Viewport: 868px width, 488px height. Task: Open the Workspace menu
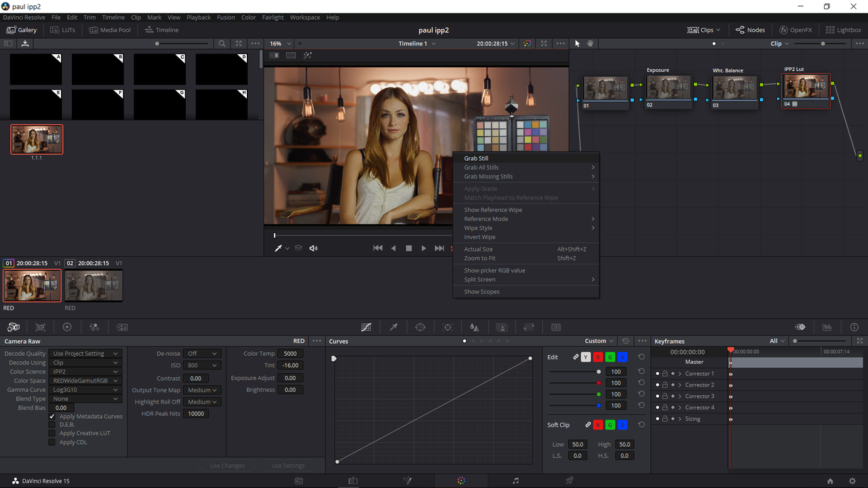(305, 18)
